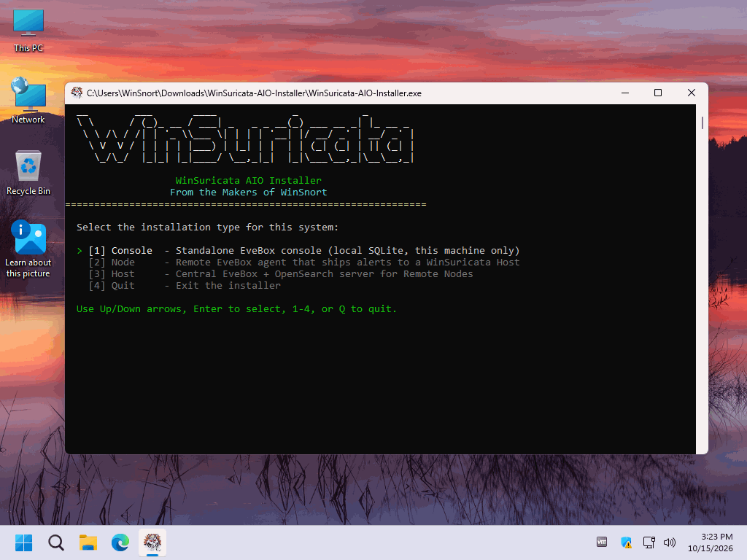The image size is (747, 560).
Task: Select the [2] Node installation option
Action: pyautogui.click(x=303, y=262)
